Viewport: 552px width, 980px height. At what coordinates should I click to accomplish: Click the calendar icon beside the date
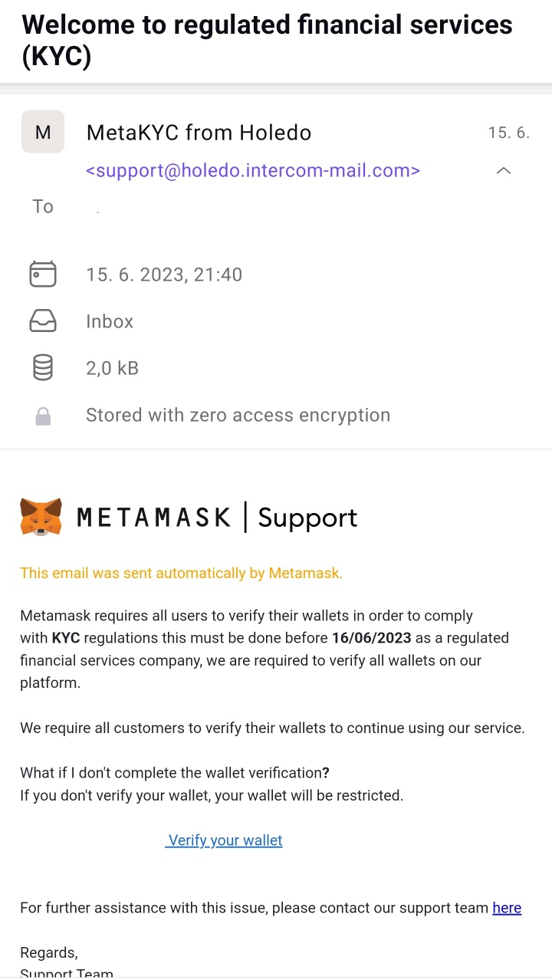[43, 275]
